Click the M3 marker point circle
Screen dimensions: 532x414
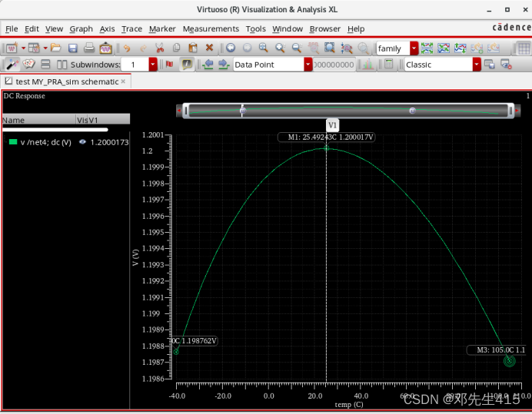[509, 361]
